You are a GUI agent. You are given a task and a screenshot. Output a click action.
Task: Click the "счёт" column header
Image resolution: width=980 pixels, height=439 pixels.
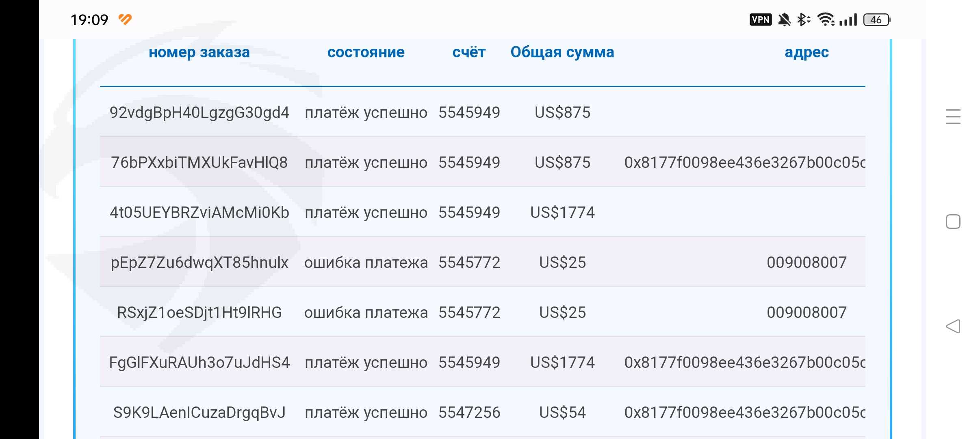469,52
